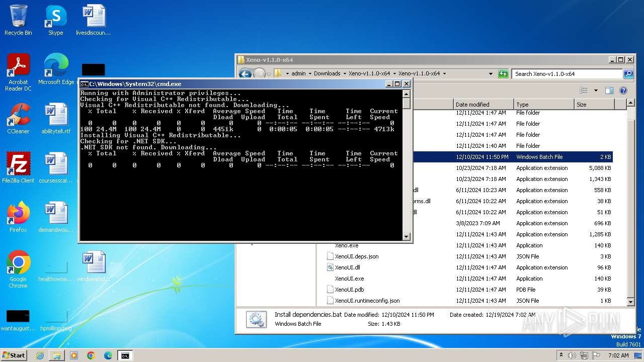Click admin in the address breadcrumb
This screenshot has width=644, height=362.
298,73
